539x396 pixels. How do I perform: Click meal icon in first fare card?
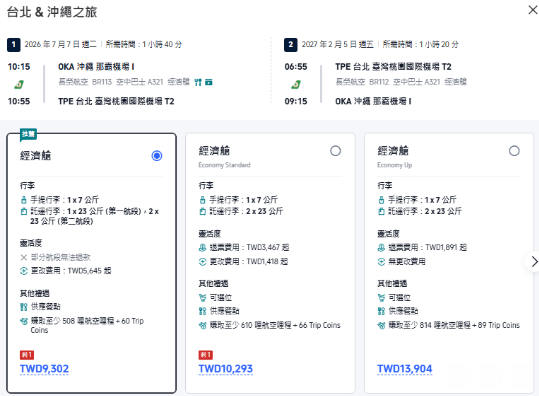tap(24, 307)
